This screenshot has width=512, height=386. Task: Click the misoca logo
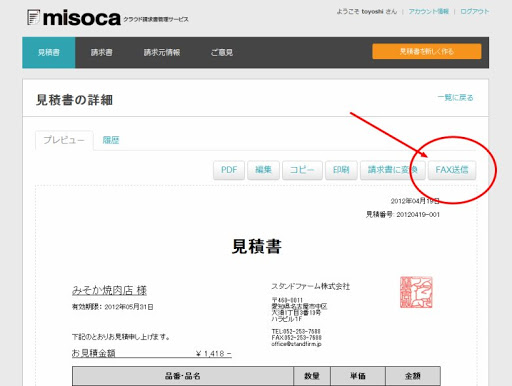74,17
